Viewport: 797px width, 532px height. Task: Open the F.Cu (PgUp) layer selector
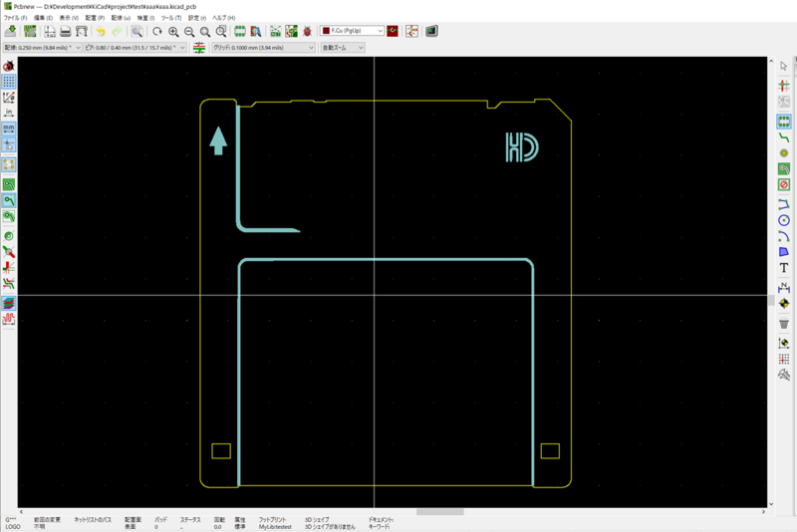352,31
